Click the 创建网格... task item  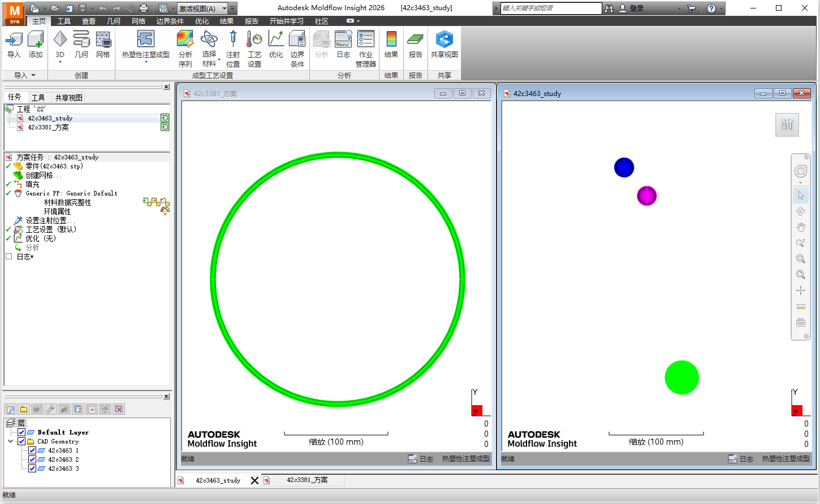[44, 175]
